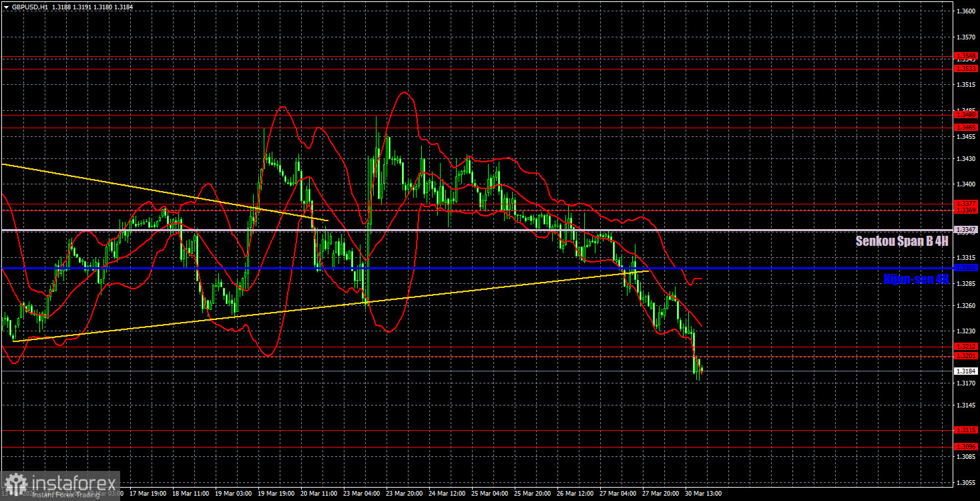Click the current price tag 1.3184 on the axis
Viewport: 980px width, 501px height.
966,371
